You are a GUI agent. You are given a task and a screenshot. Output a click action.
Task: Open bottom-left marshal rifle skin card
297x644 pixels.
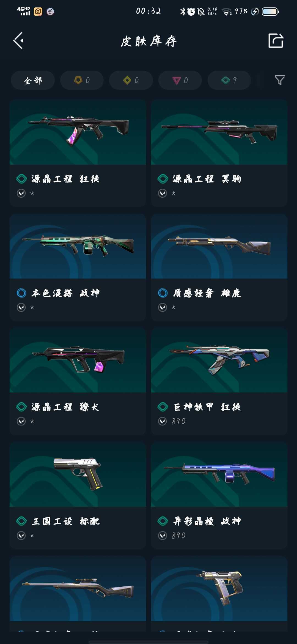(78, 594)
